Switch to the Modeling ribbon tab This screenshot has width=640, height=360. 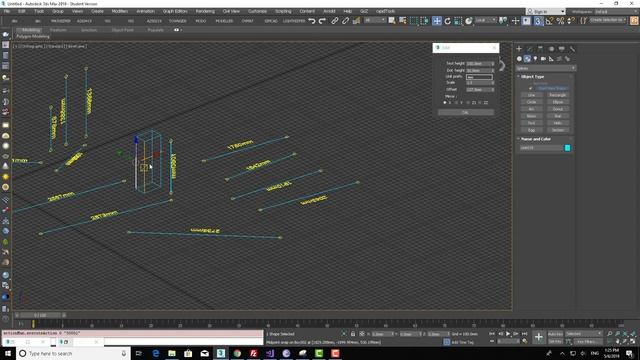pos(31,30)
